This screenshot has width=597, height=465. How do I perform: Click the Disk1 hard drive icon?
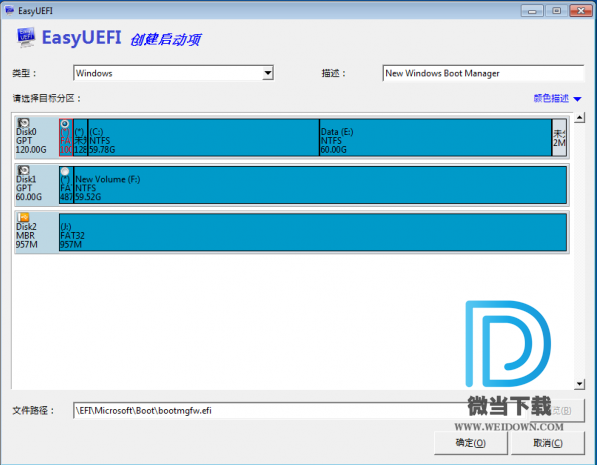point(24,170)
